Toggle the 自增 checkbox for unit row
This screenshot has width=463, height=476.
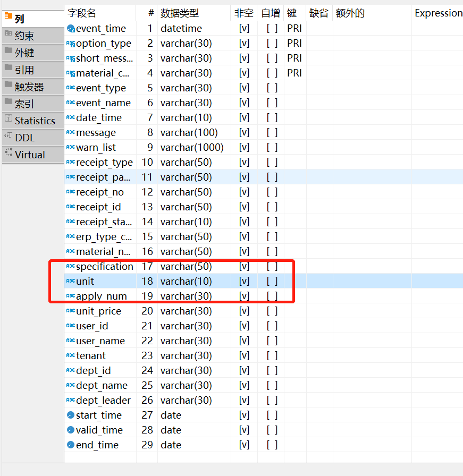272,281
